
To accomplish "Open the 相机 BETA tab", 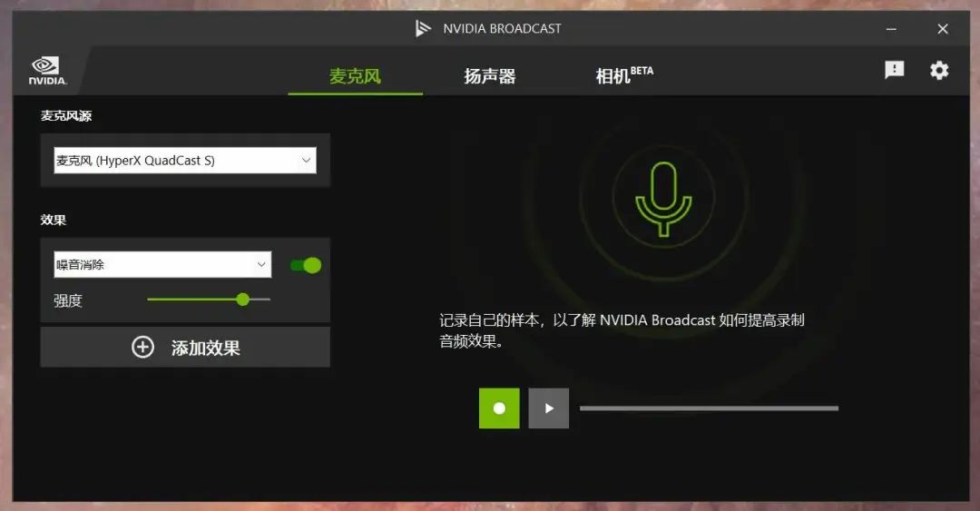I will [624, 75].
